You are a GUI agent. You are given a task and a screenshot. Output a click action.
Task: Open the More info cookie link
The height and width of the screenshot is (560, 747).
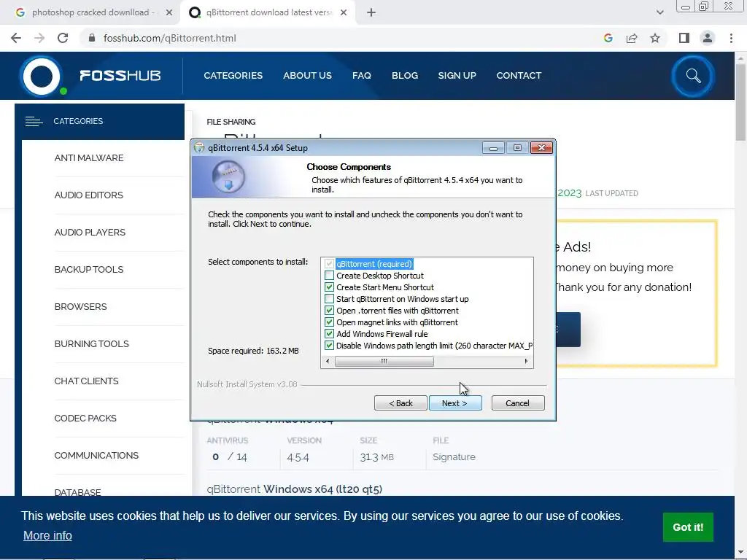tap(47, 535)
